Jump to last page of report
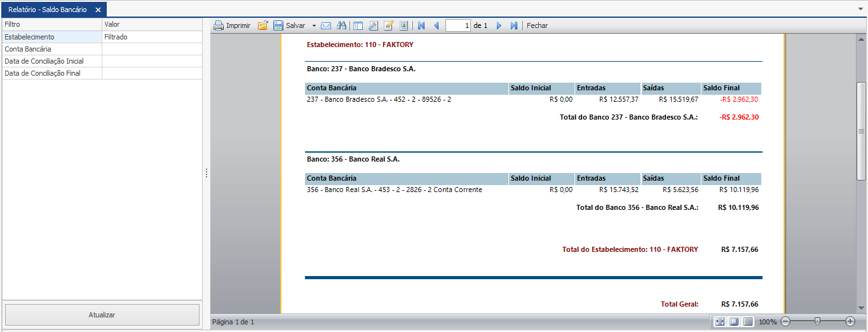Screen dimensions: 868x332 tap(513, 25)
